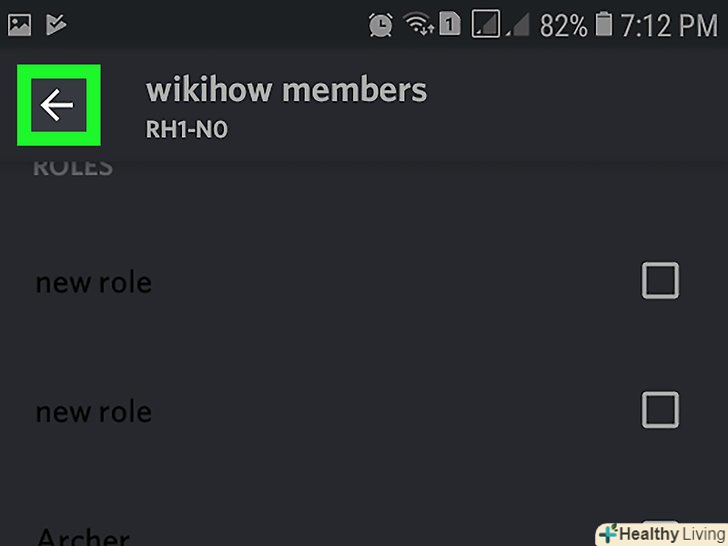The height and width of the screenshot is (546, 728).
Task: Tap the empty signal strength box icon
Action: click(486, 24)
